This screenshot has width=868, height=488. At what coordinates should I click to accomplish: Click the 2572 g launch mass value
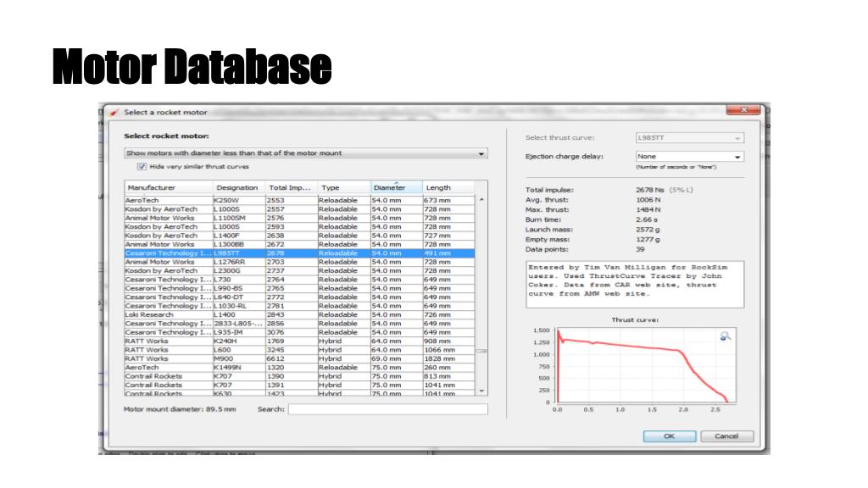point(648,230)
